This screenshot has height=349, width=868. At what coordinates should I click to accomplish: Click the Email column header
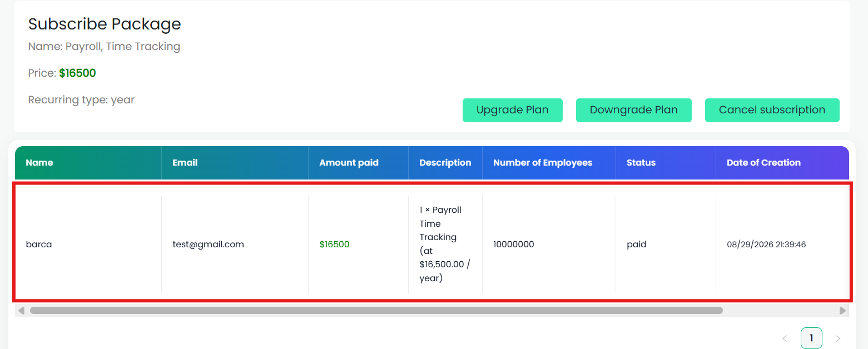pyautogui.click(x=235, y=163)
